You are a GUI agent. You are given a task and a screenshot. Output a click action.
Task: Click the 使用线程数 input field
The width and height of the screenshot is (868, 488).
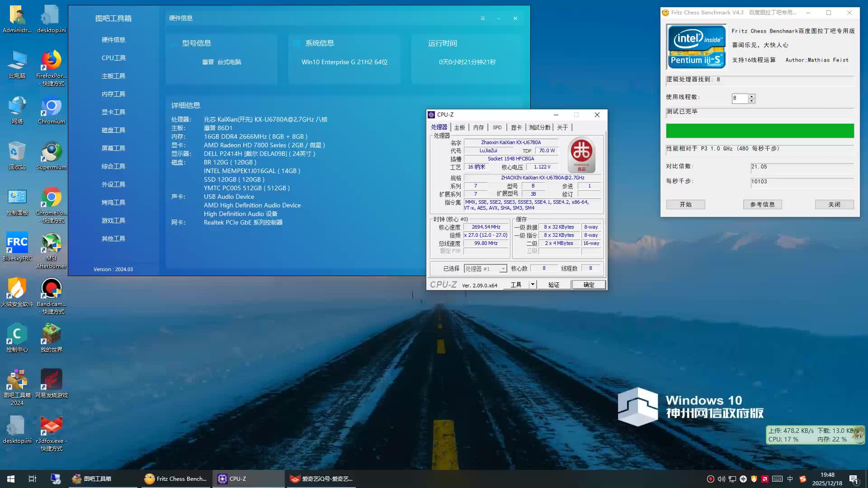[740, 98]
